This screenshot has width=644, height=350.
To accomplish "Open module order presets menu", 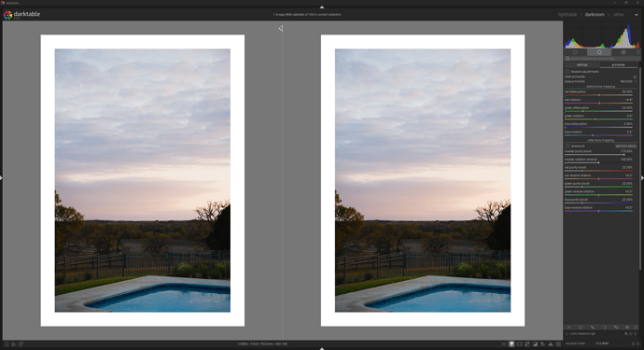I will coord(637,343).
